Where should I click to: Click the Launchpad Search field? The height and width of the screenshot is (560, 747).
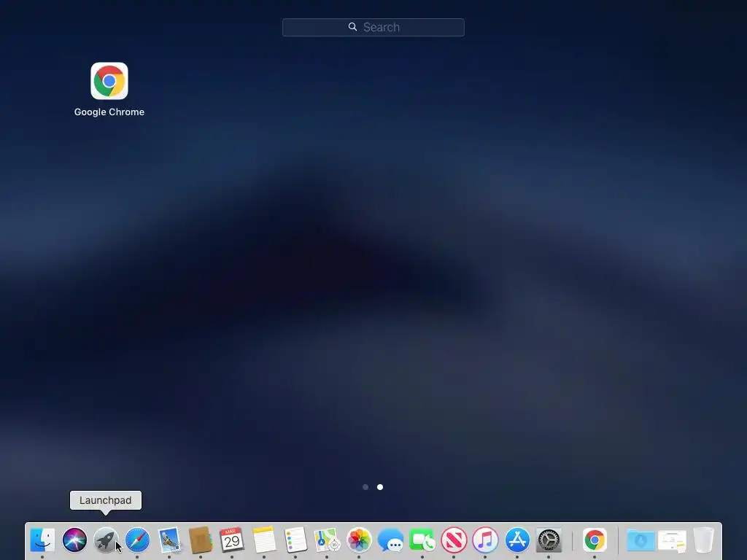pyautogui.click(x=373, y=27)
